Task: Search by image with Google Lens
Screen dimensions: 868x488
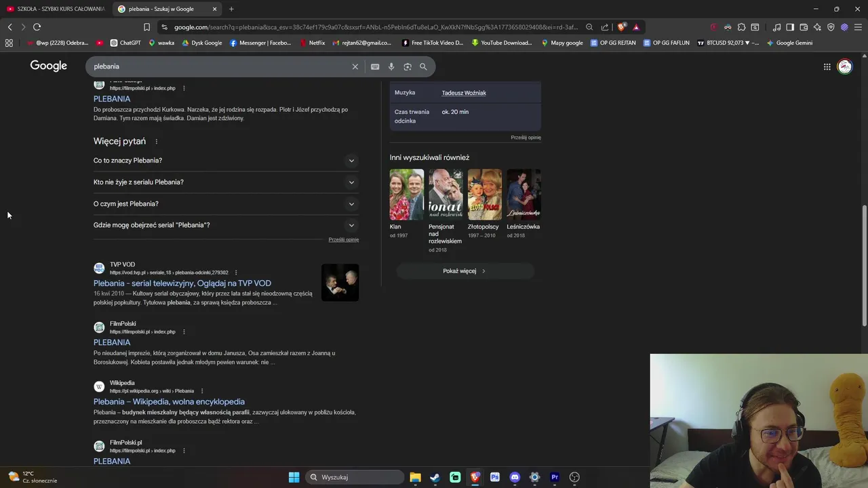Action: click(x=408, y=66)
